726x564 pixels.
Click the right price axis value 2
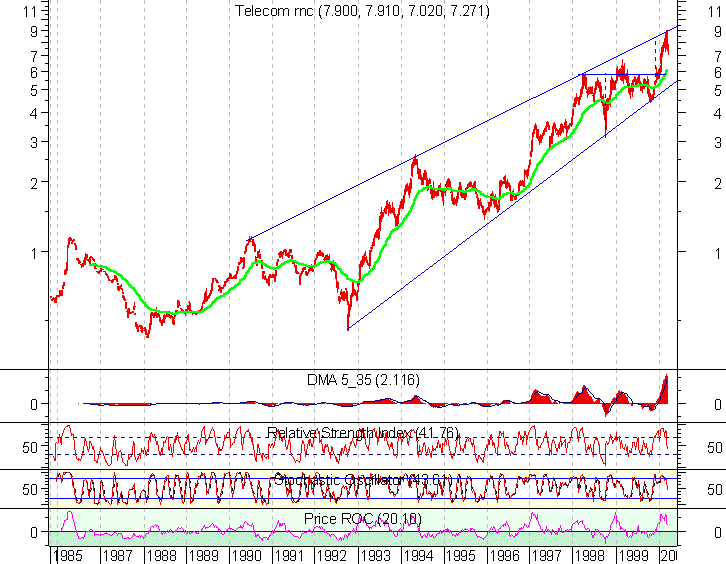718,183
